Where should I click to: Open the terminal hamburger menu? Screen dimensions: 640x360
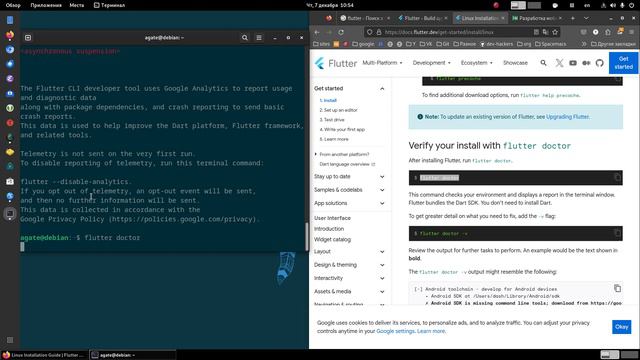coord(259,38)
